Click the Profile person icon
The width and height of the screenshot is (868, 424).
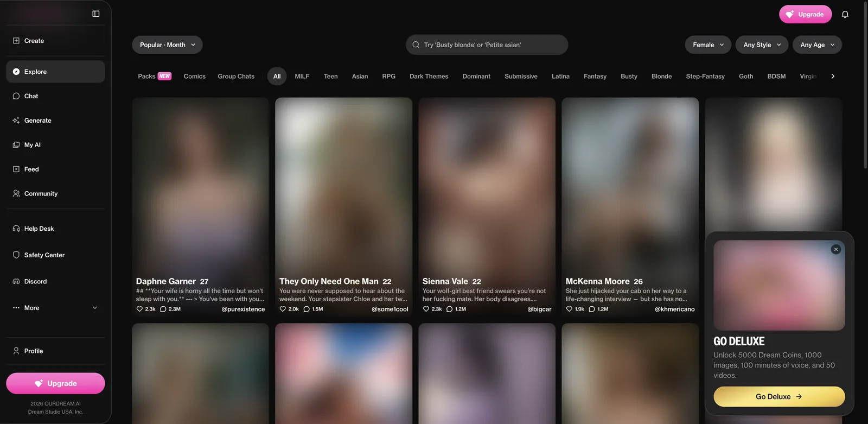point(16,351)
